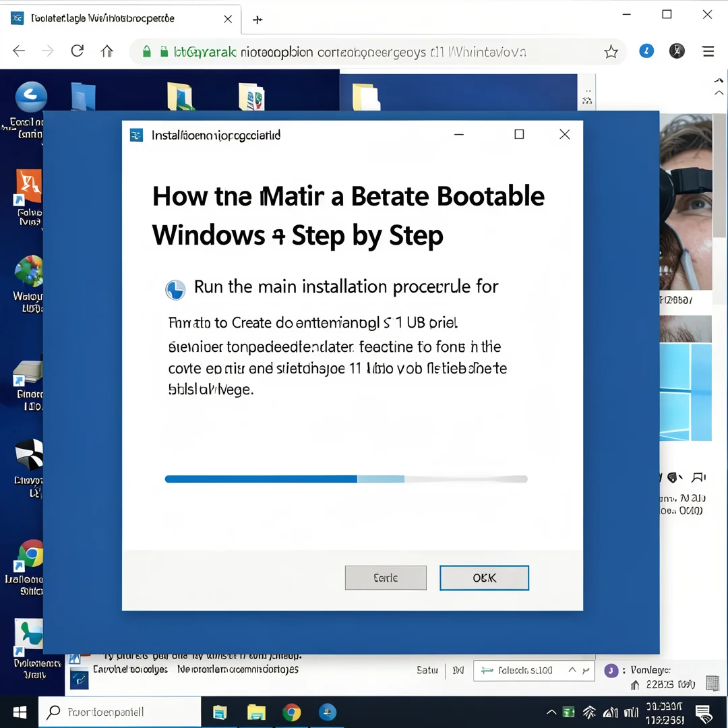Open the Wi-Fi network tray icon

click(x=589, y=712)
